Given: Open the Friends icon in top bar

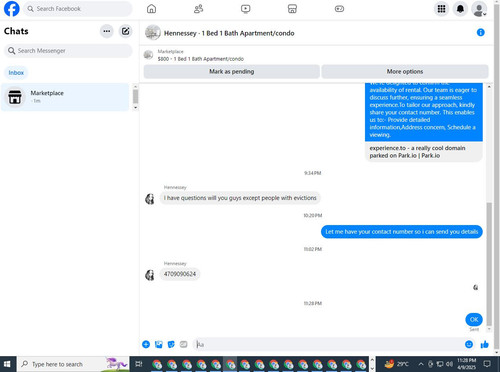Looking at the screenshot, I should click(x=198, y=9).
